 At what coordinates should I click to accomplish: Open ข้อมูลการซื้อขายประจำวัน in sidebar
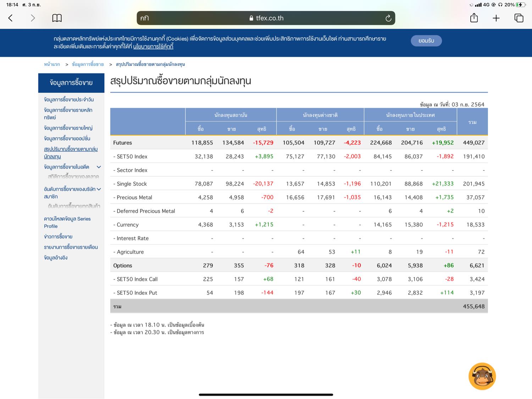coord(69,100)
